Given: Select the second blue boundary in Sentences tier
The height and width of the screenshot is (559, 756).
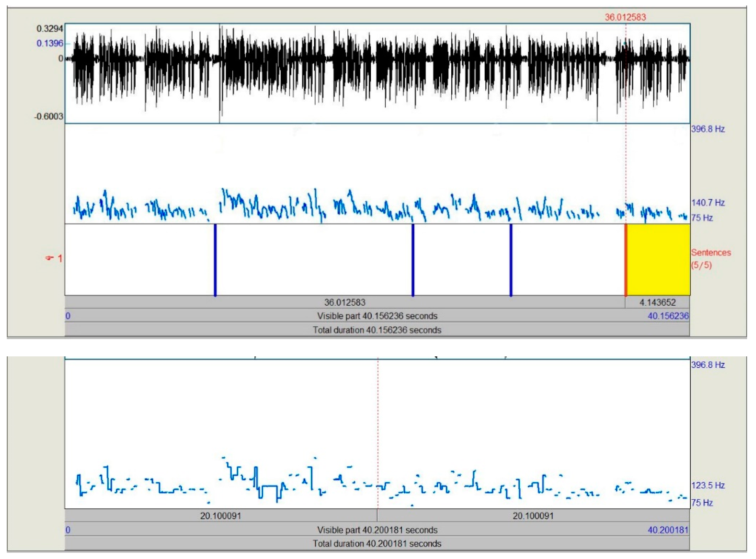Looking at the screenshot, I should (413, 260).
